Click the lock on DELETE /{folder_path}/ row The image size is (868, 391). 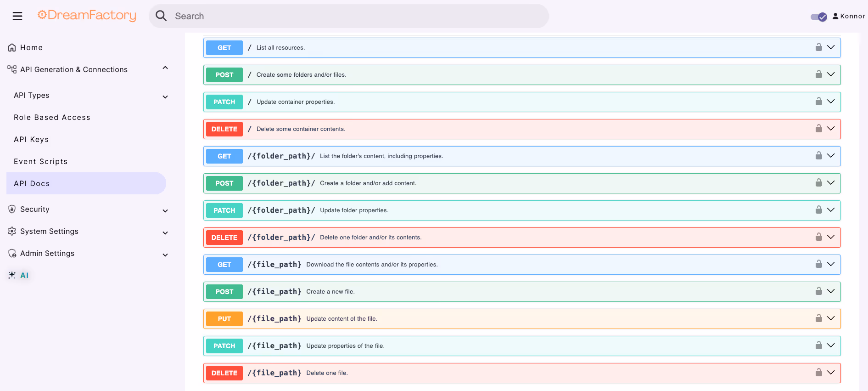click(818, 237)
